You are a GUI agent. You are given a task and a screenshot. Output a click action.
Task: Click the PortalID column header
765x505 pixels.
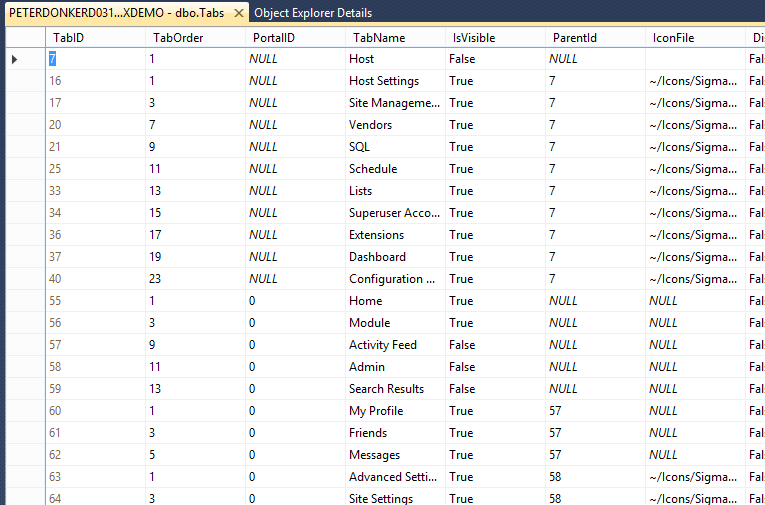coord(295,38)
